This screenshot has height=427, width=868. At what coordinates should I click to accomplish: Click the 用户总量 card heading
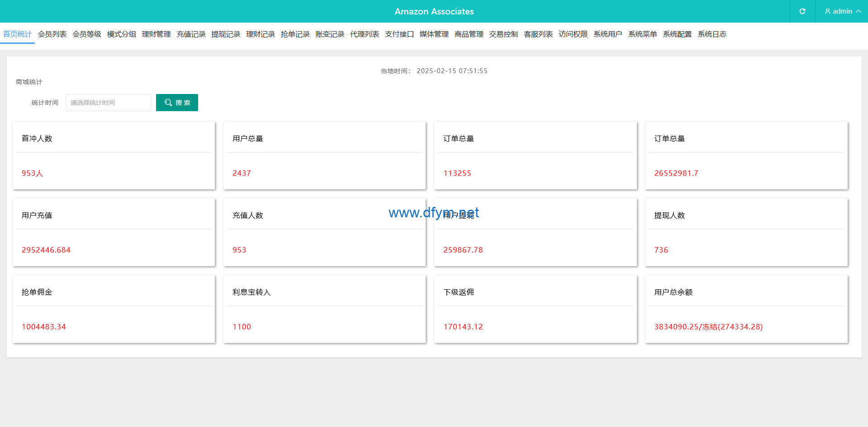coord(248,139)
